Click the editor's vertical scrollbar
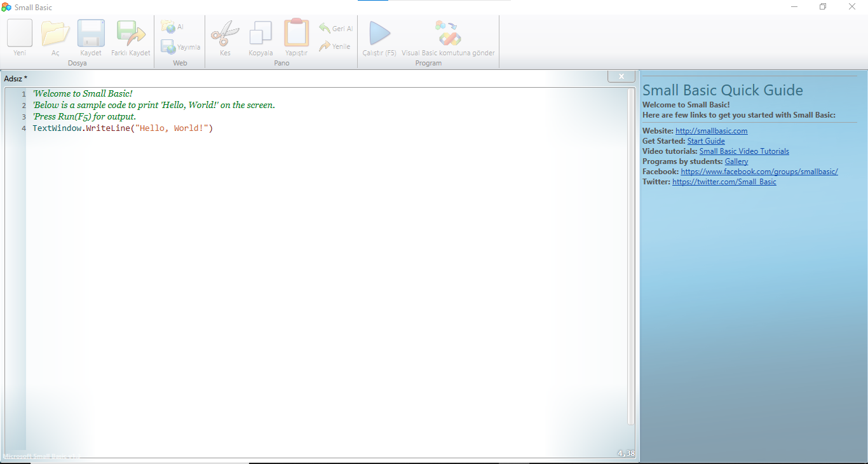The height and width of the screenshot is (464, 868). point(631,256)
